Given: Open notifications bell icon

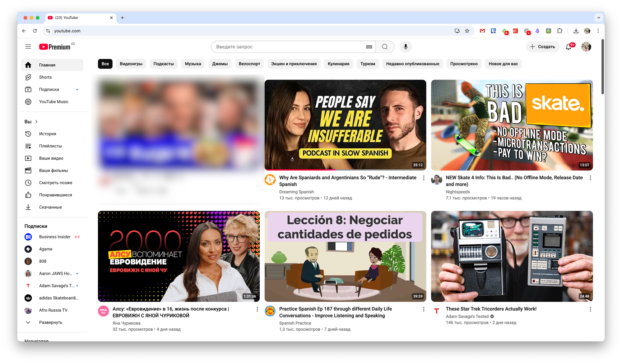Looking at the screenshot, I should [x=569, y=47].
